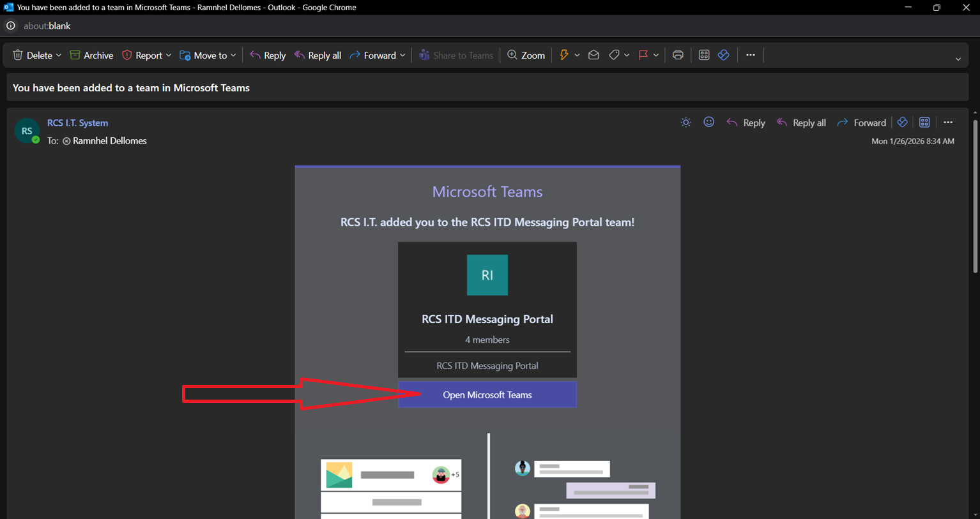This screenshot has height=519, width=980.
Task: Click the scrollbar down arrow
Action: 975,515
